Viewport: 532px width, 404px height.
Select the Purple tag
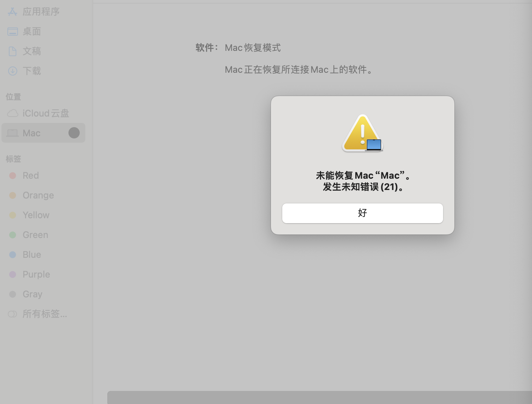30,274
